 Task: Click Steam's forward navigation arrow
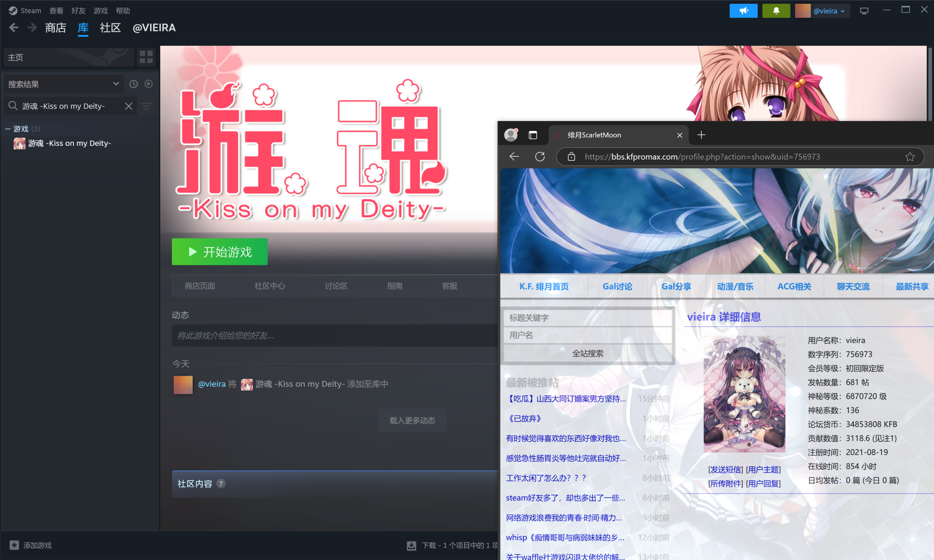[x=32, y=28]
